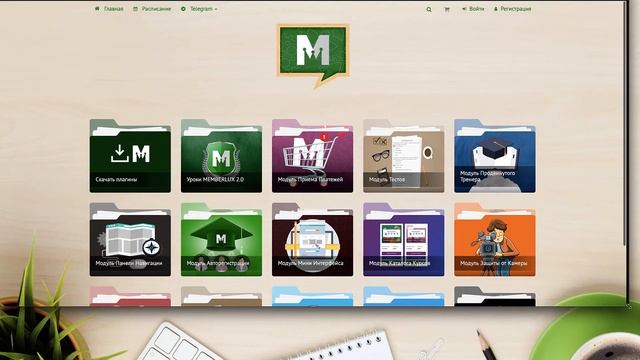Open the Расписание schedule page
Viewport: 640px width, 360px height.
point(152,9)
